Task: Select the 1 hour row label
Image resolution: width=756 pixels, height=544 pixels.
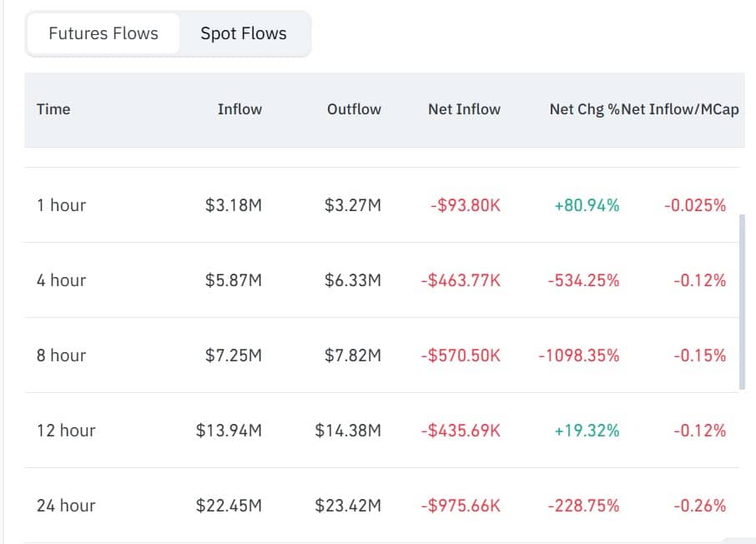Action: [61, 205]
